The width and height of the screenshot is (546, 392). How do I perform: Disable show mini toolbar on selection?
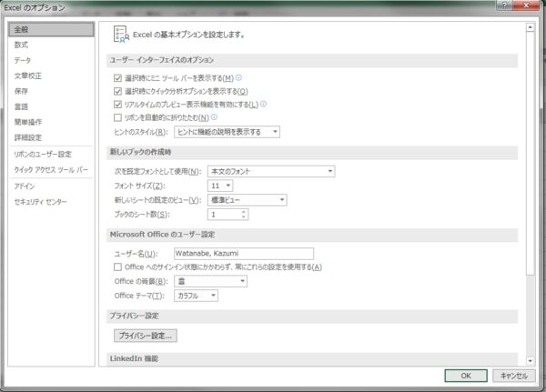(117, 78)
